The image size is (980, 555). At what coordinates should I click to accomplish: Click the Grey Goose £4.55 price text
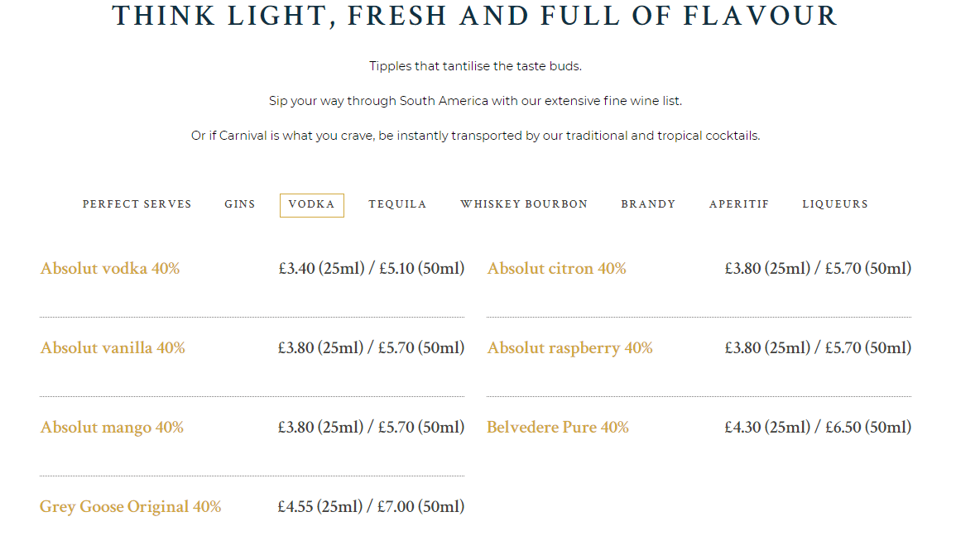(372, 506)
